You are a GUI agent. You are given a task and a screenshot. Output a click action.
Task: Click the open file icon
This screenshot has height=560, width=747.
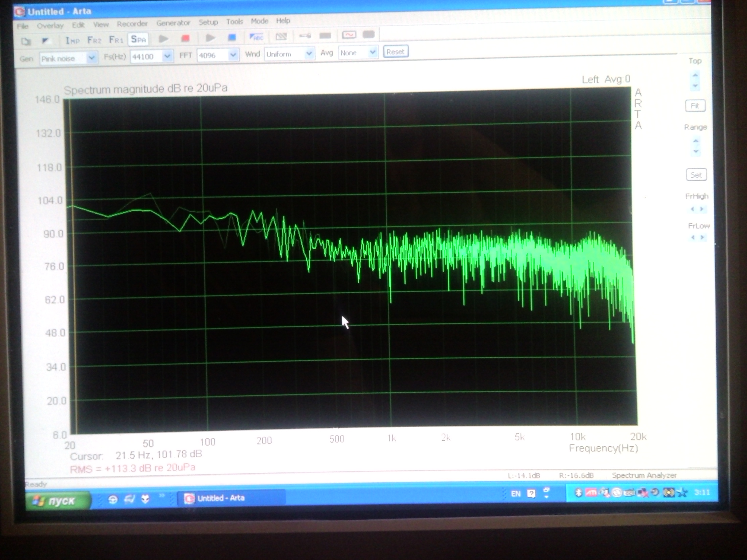[x=26, y=41]
